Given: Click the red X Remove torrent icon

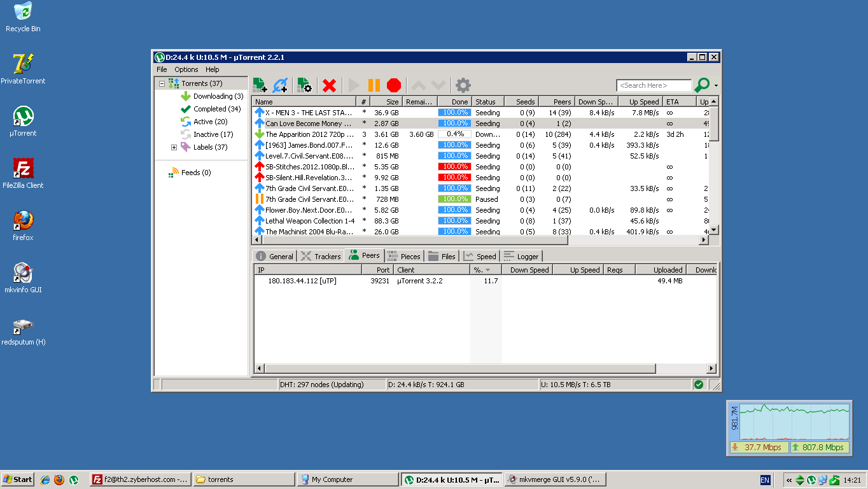Looking at the screenshot, I should (329, 85).
